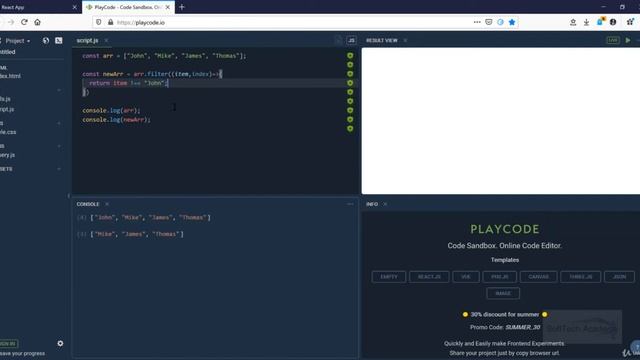Screen dimensions: 640x360
Task: Choose the PIXI.JS template
Action: pyautogui.click(x=500, y=277)
